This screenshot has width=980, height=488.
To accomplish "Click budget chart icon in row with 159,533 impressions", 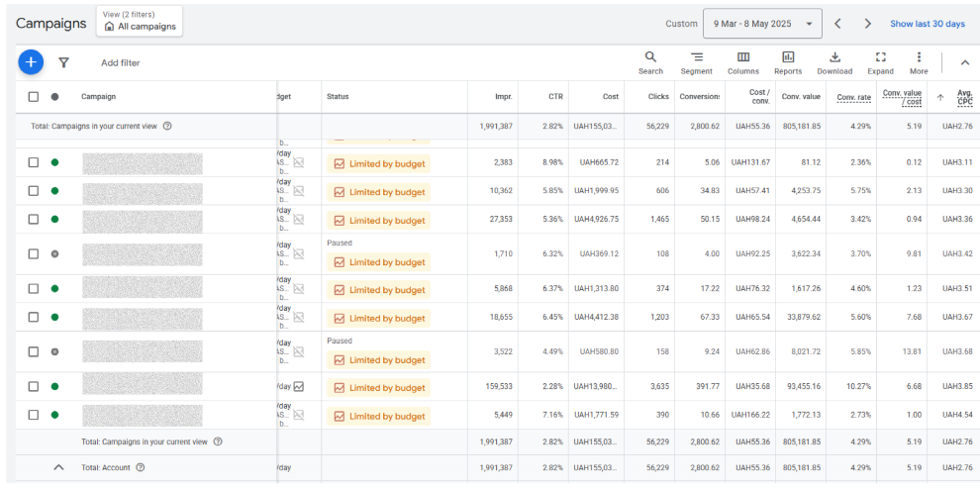I will [299, 386].
